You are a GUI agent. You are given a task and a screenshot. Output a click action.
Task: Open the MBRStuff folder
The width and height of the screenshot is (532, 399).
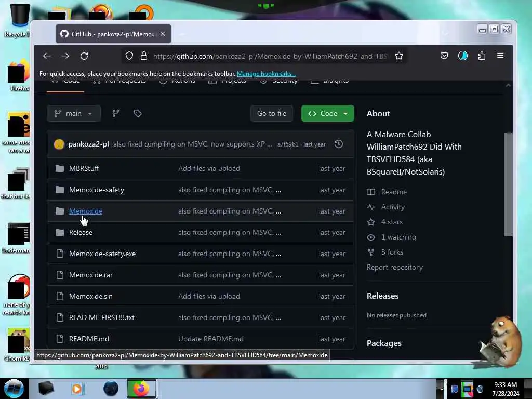click(84, 168)
